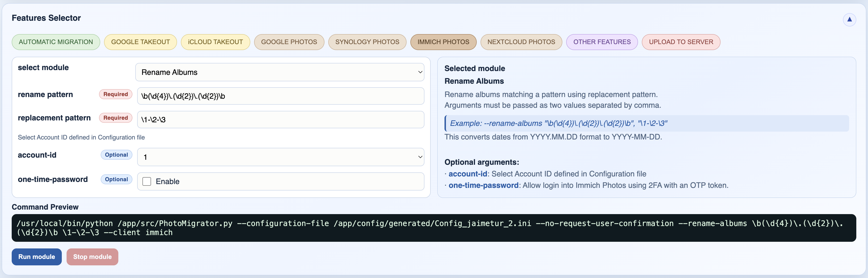
Task: Switch to Google Takeout tab
Action: pyautogui.click(x=141, y=42)
